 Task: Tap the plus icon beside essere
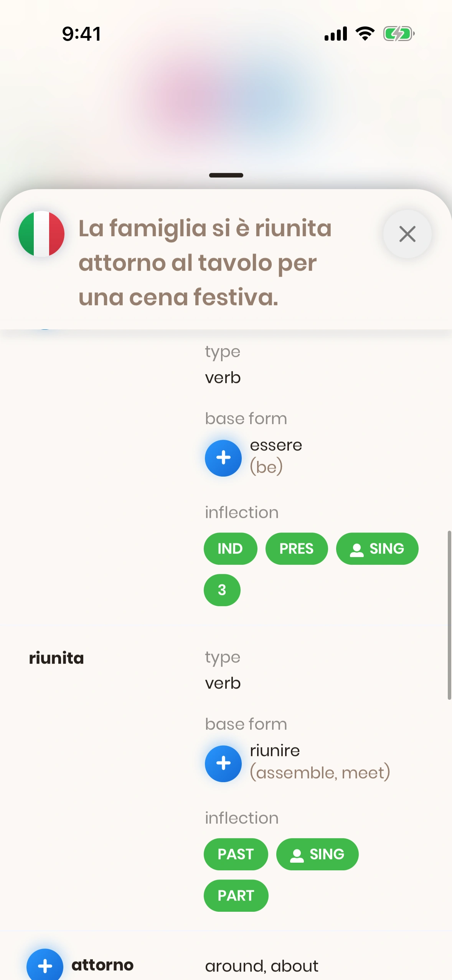[223, 458]
